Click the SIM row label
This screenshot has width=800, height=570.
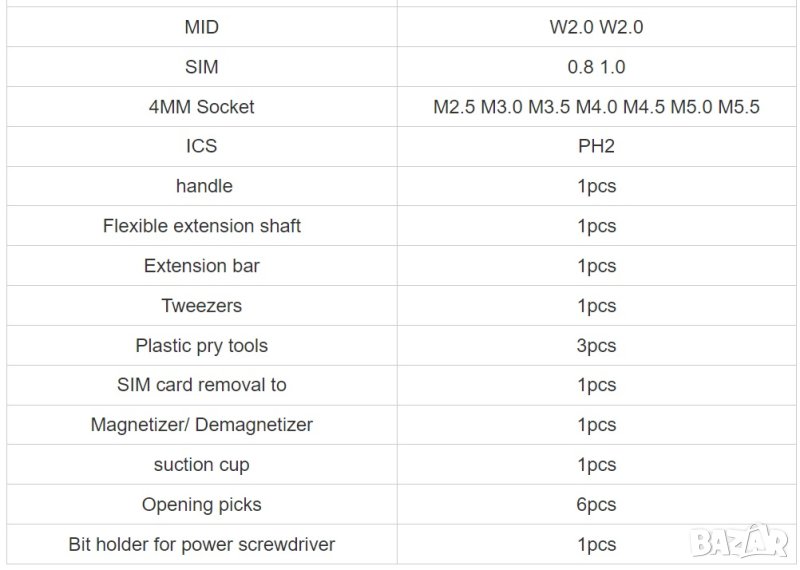pos(202,67)
